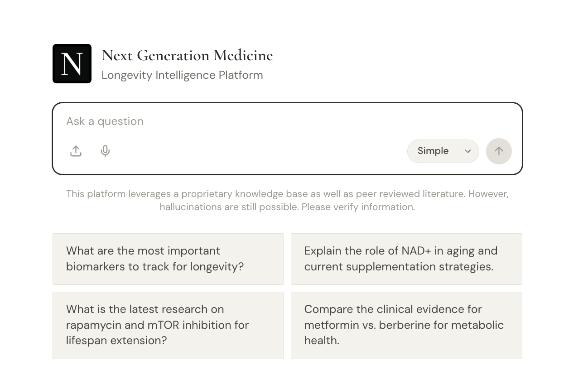
Task: Click 'current supplementation strategies' text in NAD+ card
Action: [x=399, y=267]
